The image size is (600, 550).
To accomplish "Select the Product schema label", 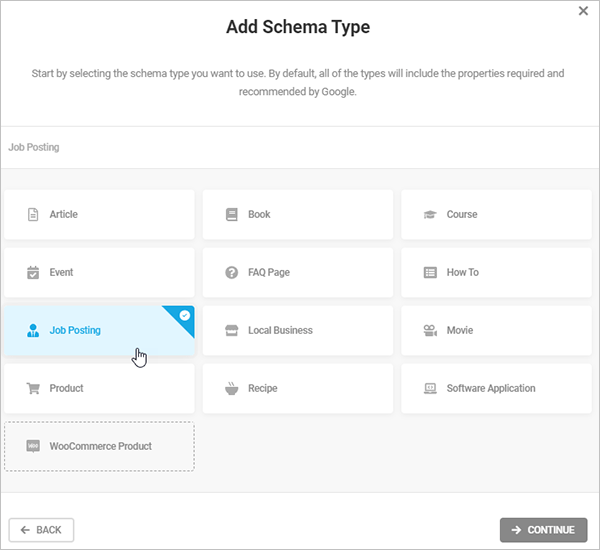I will coord(66,388).
